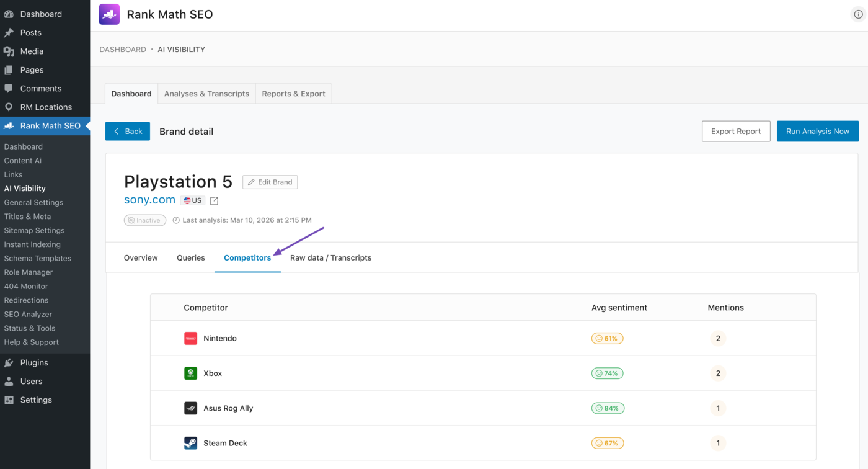The width and height of the screenshot is (868, 469).
Task: Open the sony.com link
Action: click(x=149, y=200)
